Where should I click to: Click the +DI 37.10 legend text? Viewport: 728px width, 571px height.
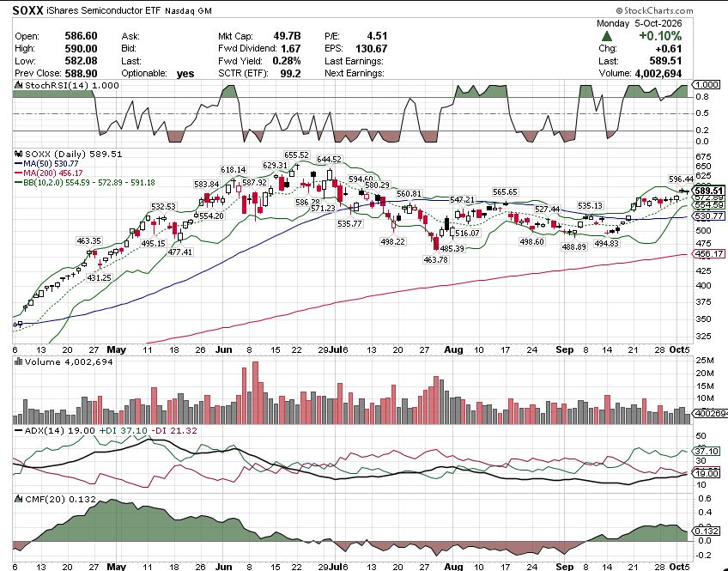click(x=122, y=431)
